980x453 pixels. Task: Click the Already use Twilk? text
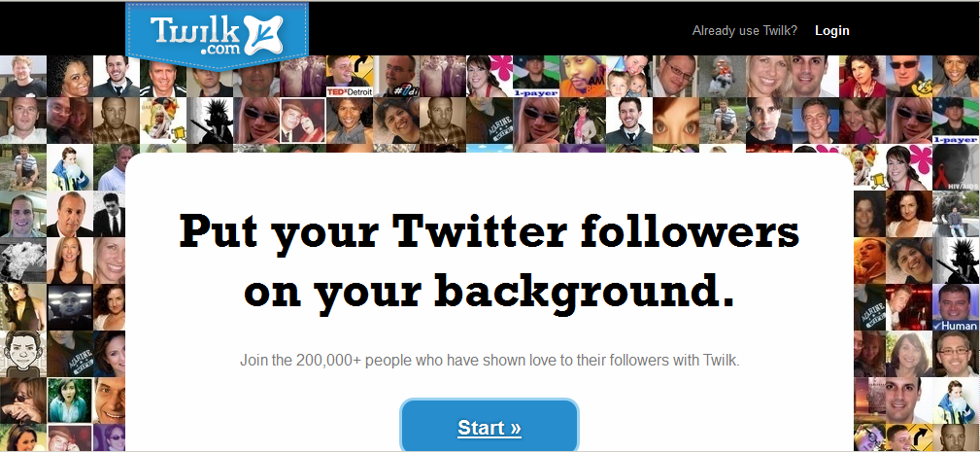[744, 31]
